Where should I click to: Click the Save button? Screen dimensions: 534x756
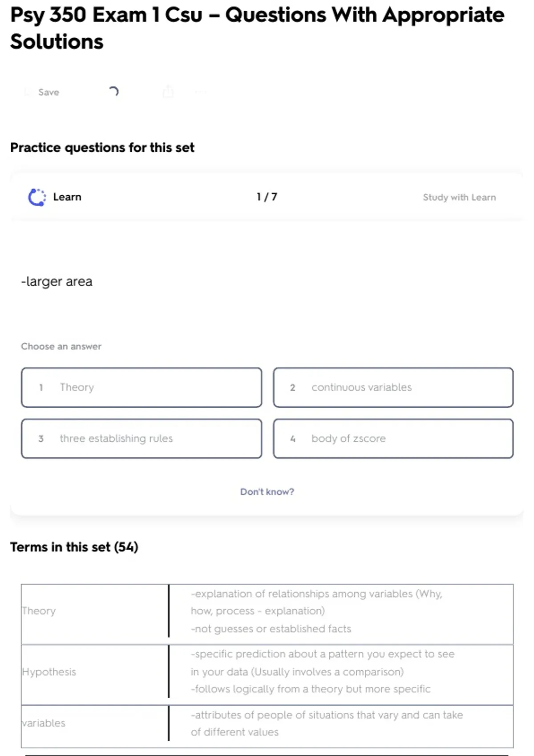click(43, 92)
